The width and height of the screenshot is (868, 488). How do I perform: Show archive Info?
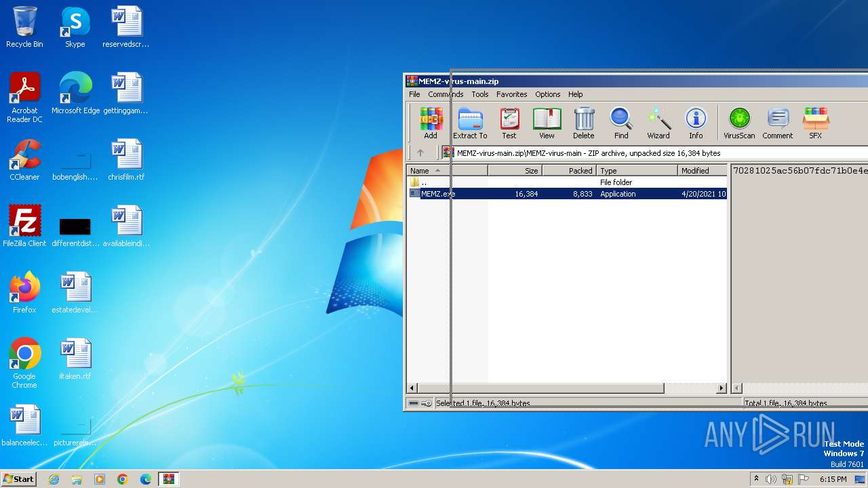[696, 123]
